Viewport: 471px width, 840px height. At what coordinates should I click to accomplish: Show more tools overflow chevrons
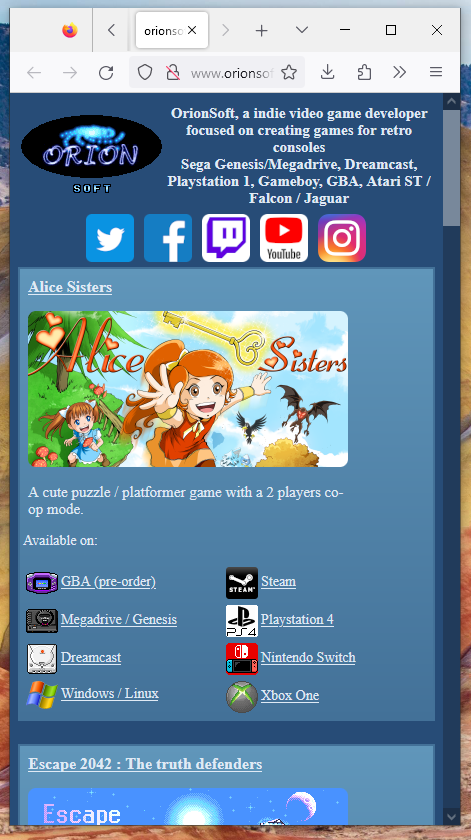[400, 72]
